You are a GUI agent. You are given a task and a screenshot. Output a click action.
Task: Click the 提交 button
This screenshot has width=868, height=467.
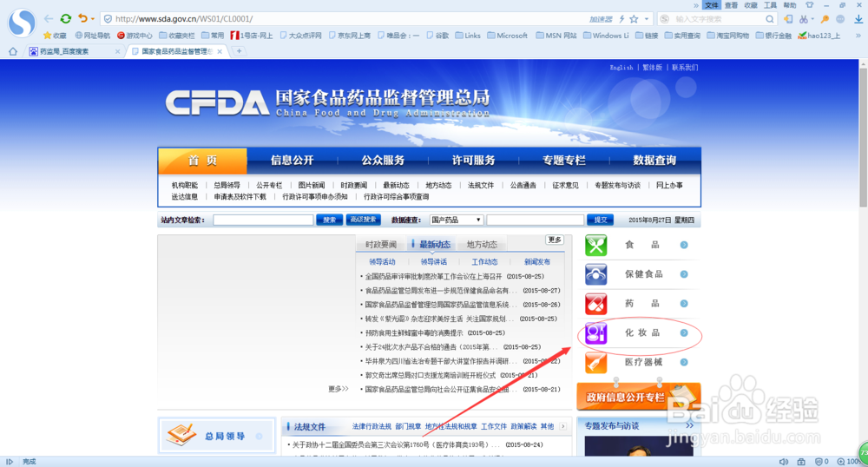pyautogui.click(x=600, y=220)
